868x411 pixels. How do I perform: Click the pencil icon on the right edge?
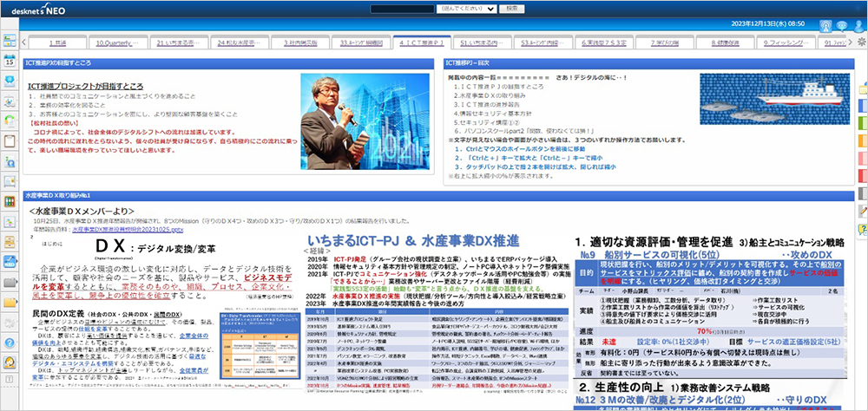863,211
